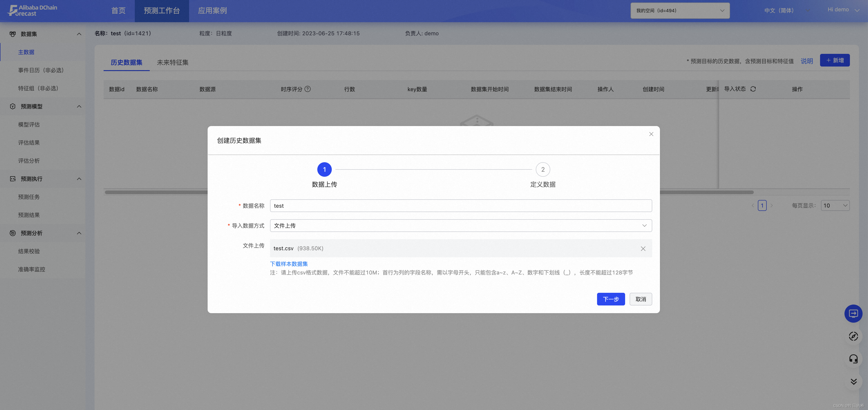Click the 数据集开始时间 column header
868x410 pixels.
pos(490,89)
